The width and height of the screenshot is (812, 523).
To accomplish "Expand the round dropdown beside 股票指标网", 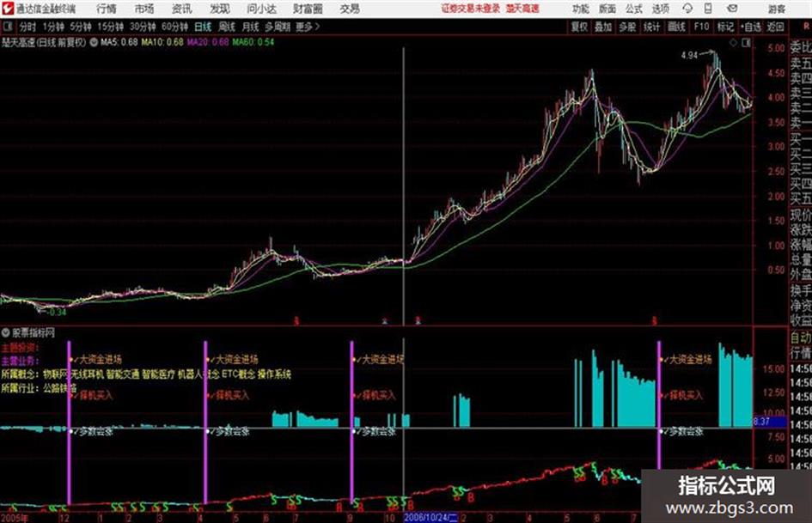I will [6, 332].
